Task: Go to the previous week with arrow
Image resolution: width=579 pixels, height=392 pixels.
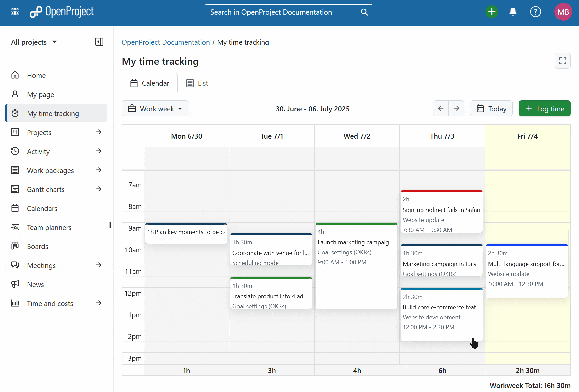Action: coord(441,108)
